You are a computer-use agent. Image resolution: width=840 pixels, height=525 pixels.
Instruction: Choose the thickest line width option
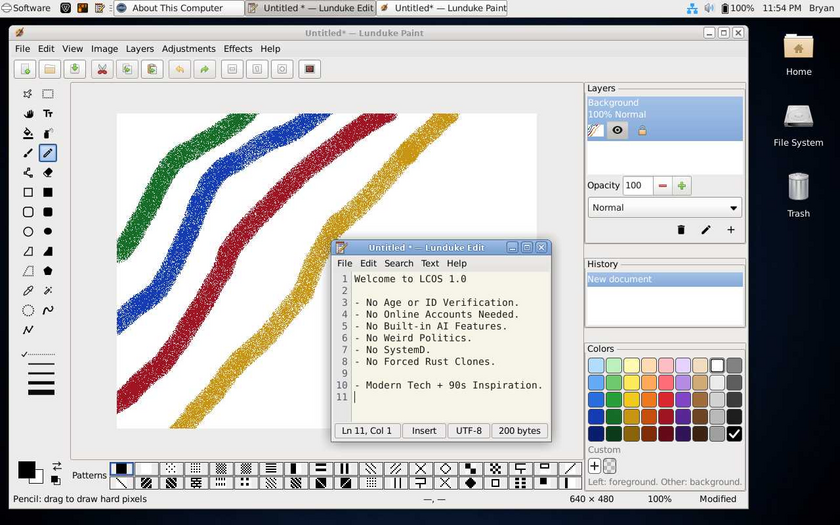[41, 392]
